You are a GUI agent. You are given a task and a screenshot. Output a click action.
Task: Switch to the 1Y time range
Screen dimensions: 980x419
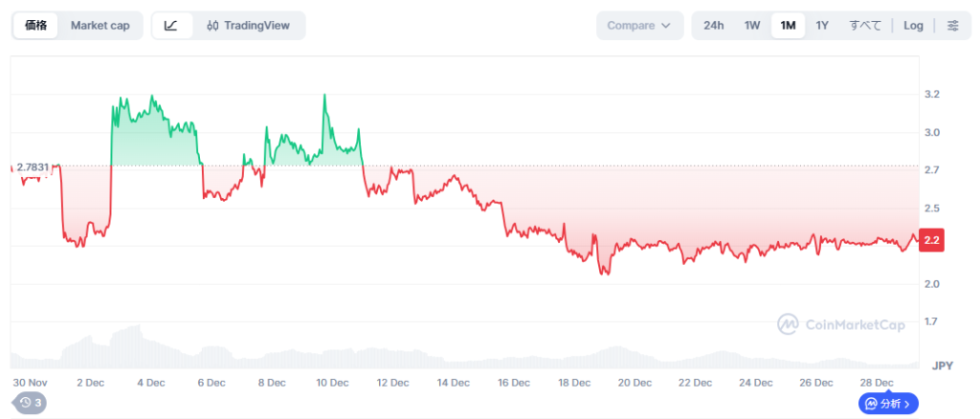822,26
